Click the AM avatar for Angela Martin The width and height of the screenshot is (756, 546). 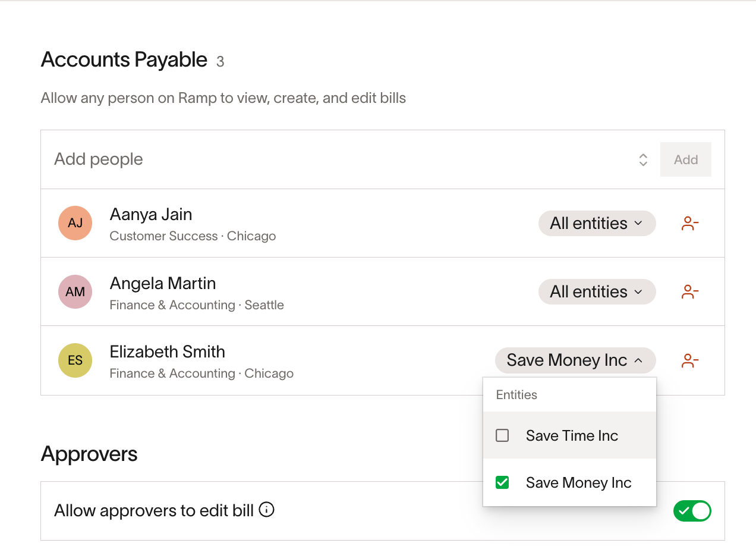click(75, 291)
